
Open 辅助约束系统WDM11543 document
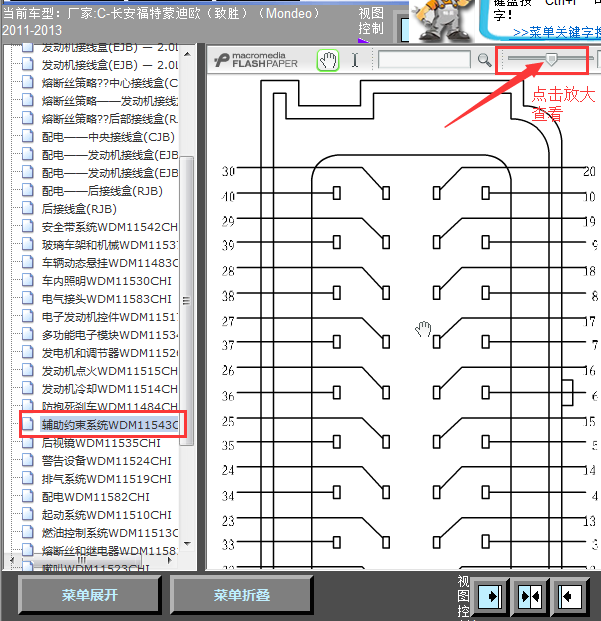click(110, 425)
